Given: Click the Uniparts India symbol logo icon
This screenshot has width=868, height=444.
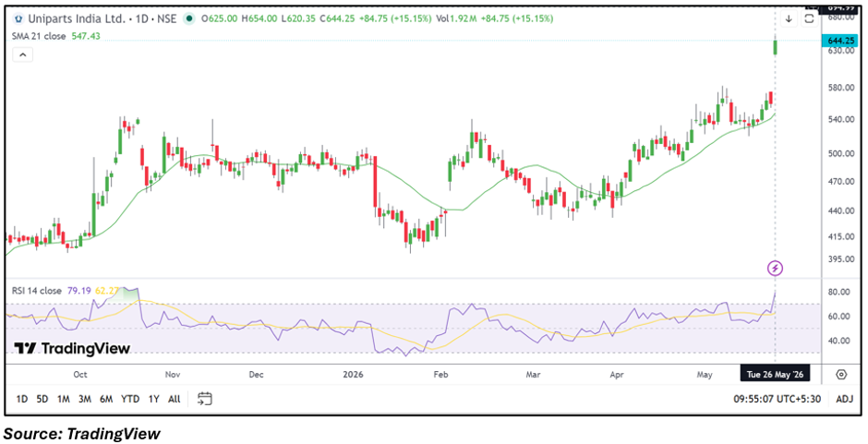Looking at the screenshot, I should [18, 18].
